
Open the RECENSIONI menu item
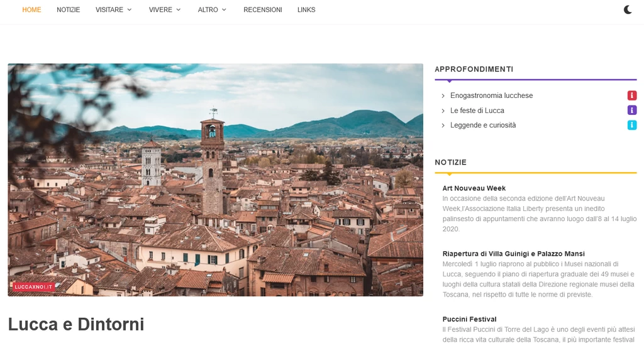pos(262,9)
